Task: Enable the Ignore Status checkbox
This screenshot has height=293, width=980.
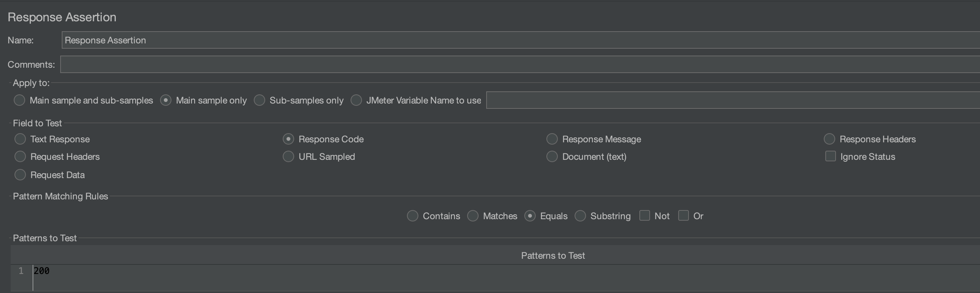Action: click(830, 156)
